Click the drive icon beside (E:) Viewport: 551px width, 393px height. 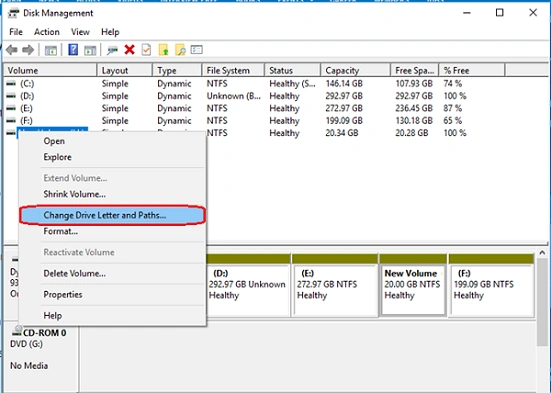click(x=11, y=108)
